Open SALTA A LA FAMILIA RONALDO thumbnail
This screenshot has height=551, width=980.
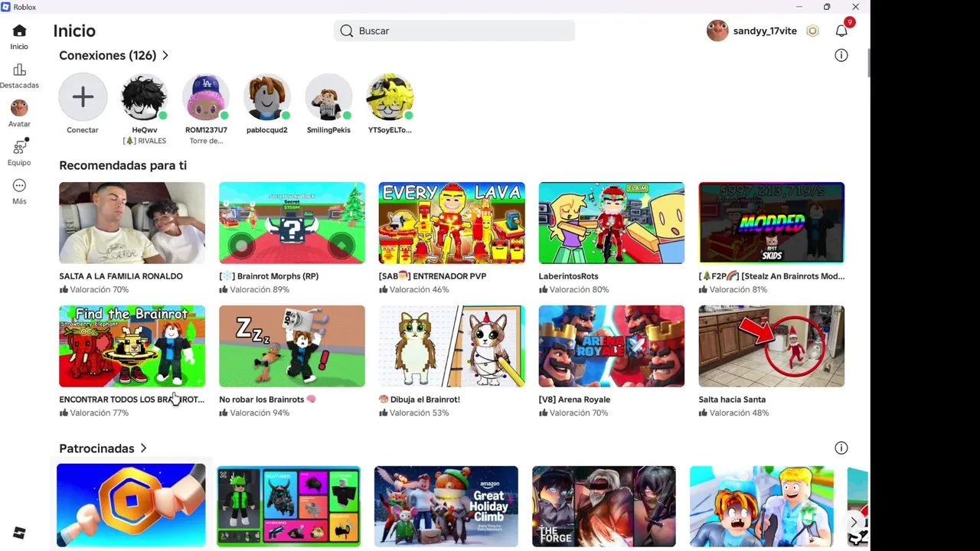(x=132, y=223)
